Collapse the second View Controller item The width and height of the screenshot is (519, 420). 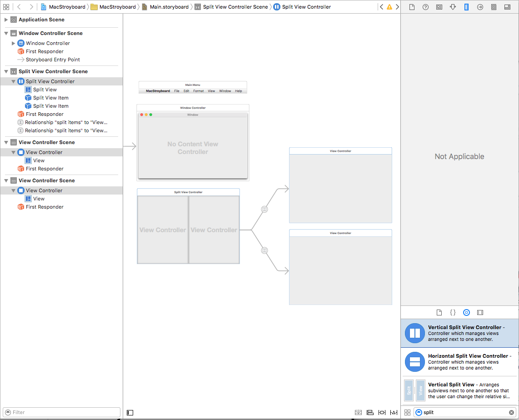click(x=13, y=190)
